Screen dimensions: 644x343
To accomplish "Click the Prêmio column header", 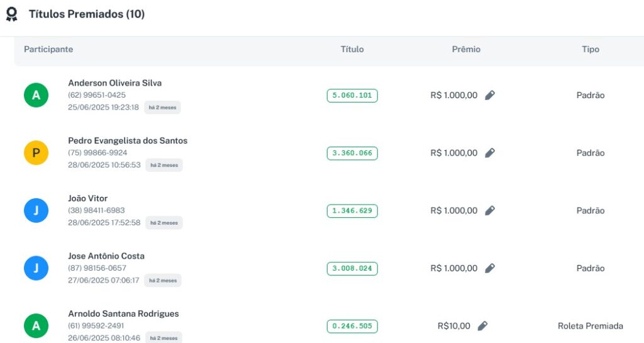I will coord(466,49).
